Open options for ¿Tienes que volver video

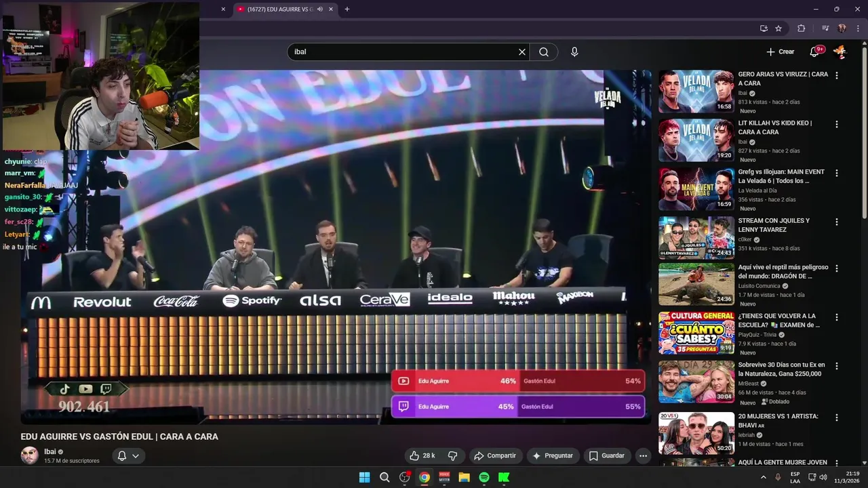point(837,317)
